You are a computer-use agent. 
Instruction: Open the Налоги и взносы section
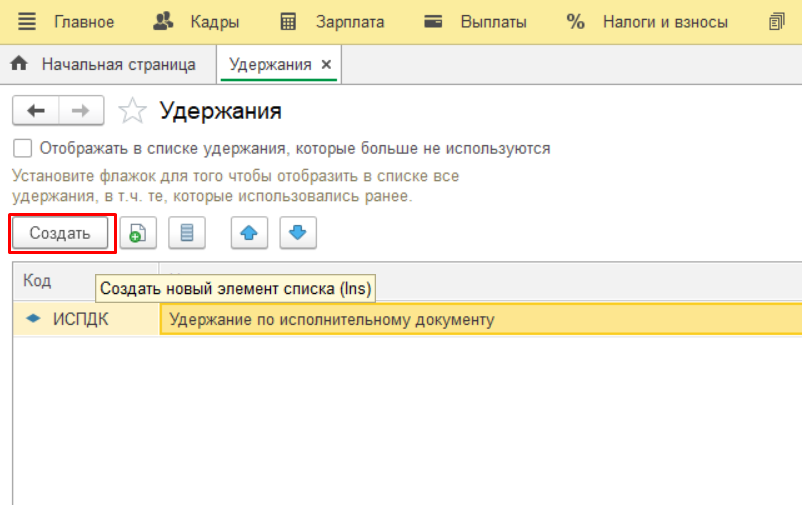648,22
